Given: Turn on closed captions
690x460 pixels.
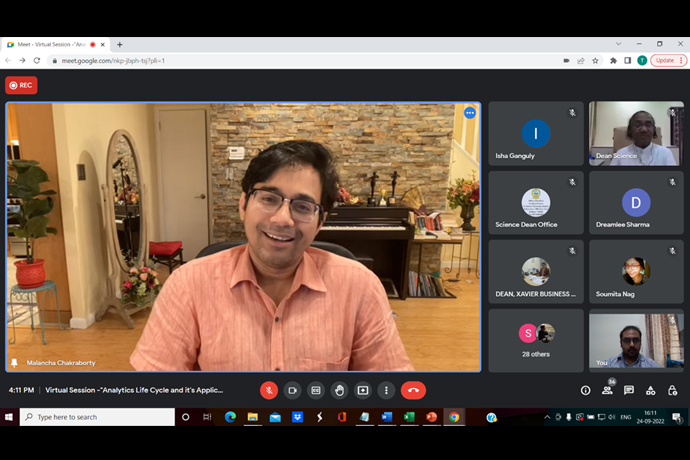Looking at the screenshot, I should [316, 390].
